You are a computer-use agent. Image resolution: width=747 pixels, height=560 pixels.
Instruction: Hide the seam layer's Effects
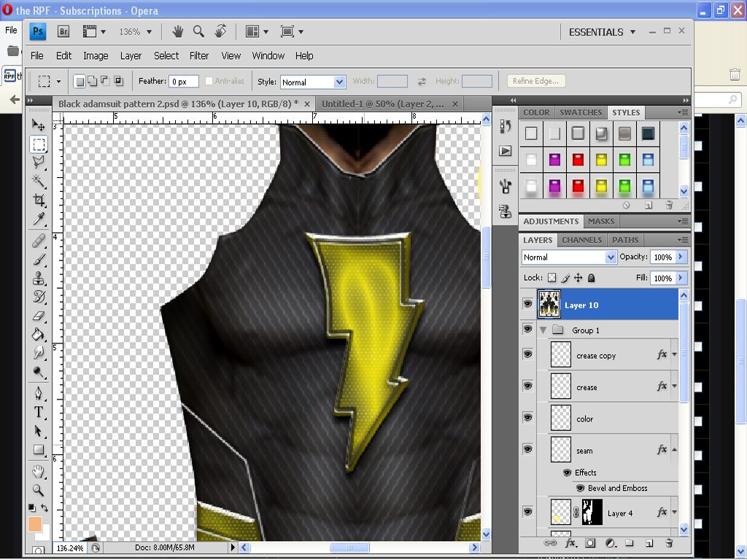[x=567, y=472]
